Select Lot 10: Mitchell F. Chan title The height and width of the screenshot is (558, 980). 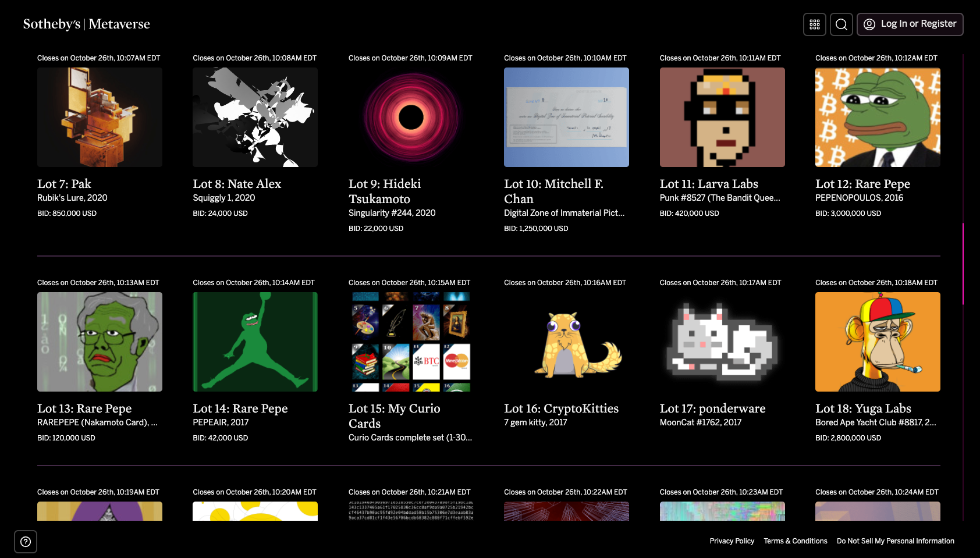click(x=553, y=191)
